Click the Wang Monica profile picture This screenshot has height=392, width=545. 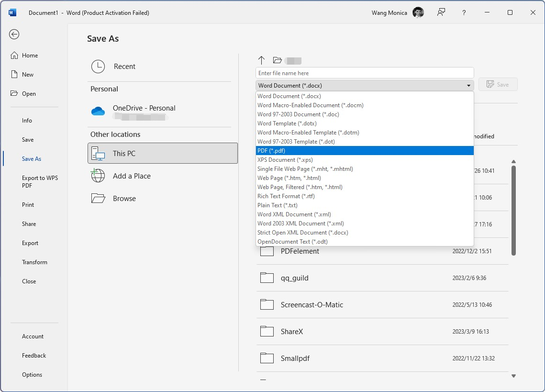point(418,12)
